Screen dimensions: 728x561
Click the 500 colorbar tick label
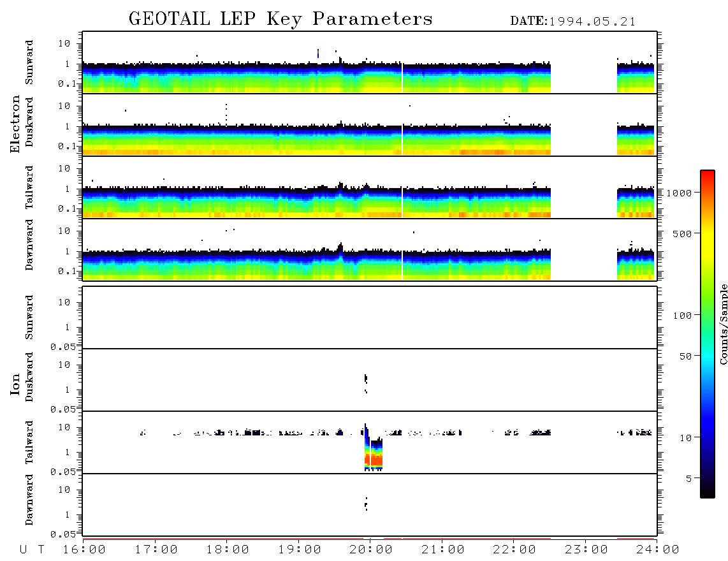tap(683, 234)
